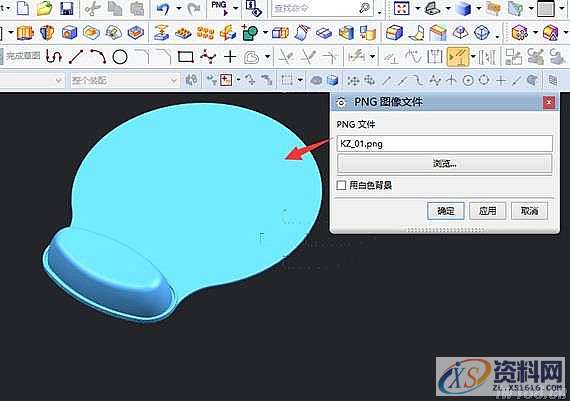Click the Unite boolean feature icon
This screenshot has height=401, width=570.
point(250,32)
